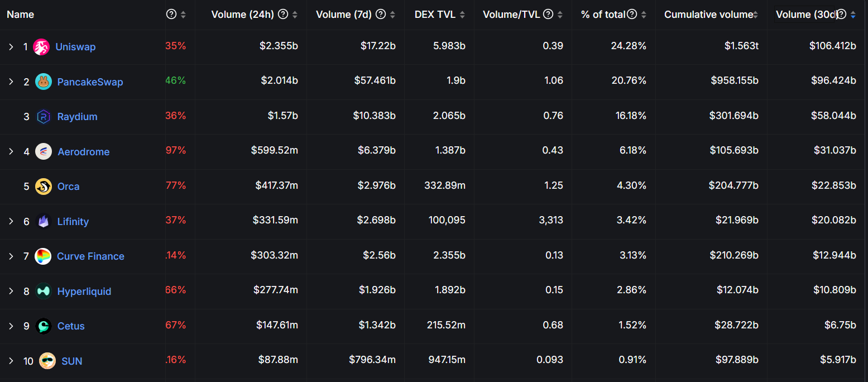Click the PancakeSwap bunny logo
The image size is (868, 382).
click(x=44, y=82)
